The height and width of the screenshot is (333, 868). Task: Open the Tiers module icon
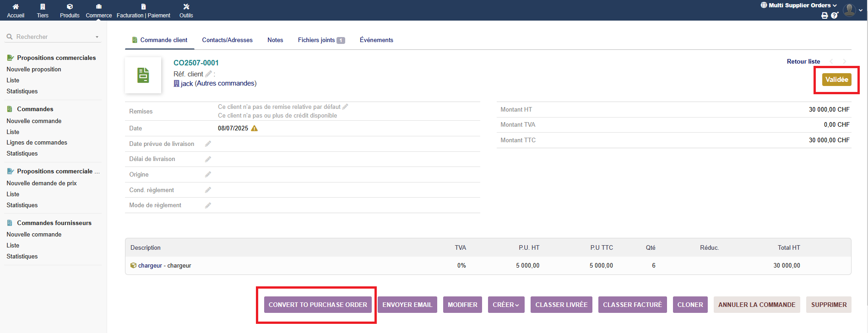43,7
